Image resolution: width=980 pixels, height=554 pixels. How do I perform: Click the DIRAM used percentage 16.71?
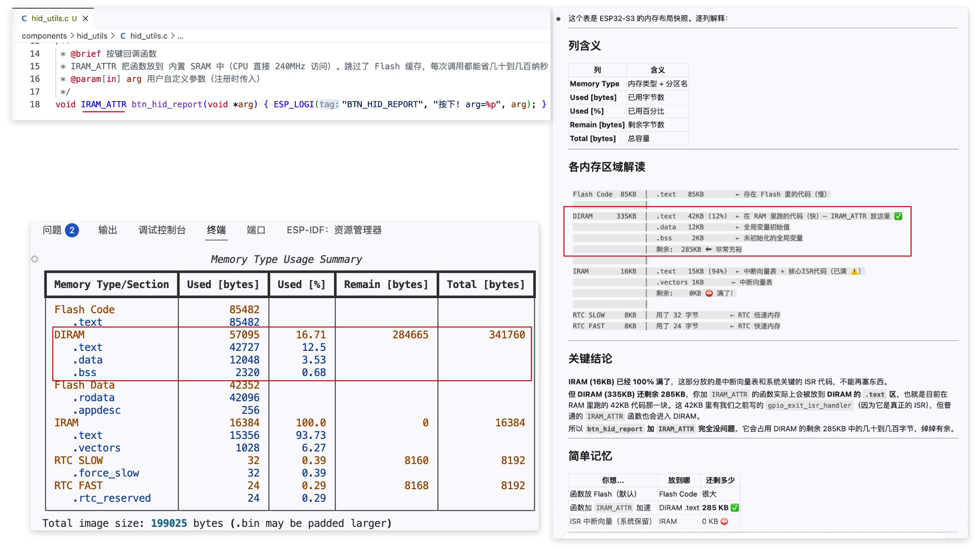coord(311,335)
